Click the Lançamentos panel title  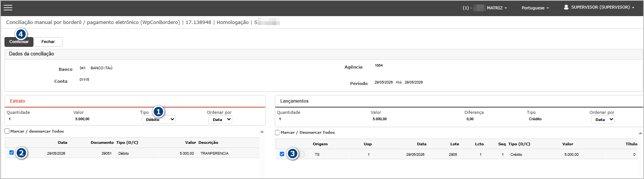click(294, 101)
